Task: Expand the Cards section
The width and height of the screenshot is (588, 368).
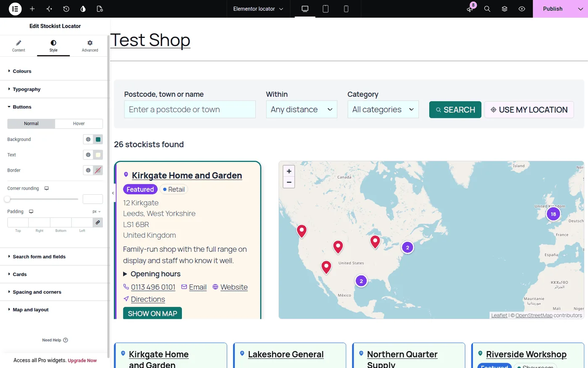Action: coord(55,274)
